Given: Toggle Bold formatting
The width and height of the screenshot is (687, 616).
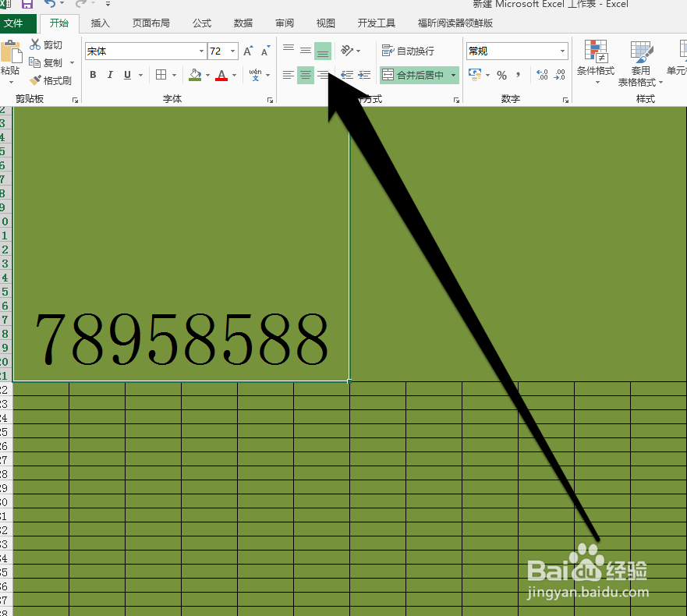Looking at the screenshot, I should click(x=93, y=75).
